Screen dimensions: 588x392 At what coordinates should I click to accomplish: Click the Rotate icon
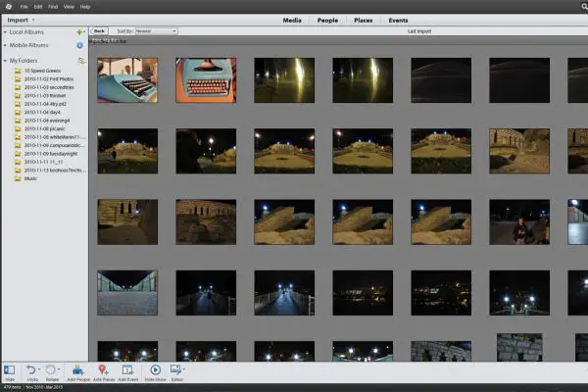click(x=50, y=369)
